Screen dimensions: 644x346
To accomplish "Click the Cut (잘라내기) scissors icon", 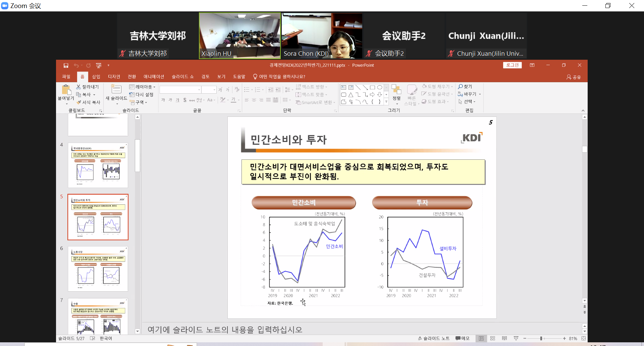I will point(78,87).
